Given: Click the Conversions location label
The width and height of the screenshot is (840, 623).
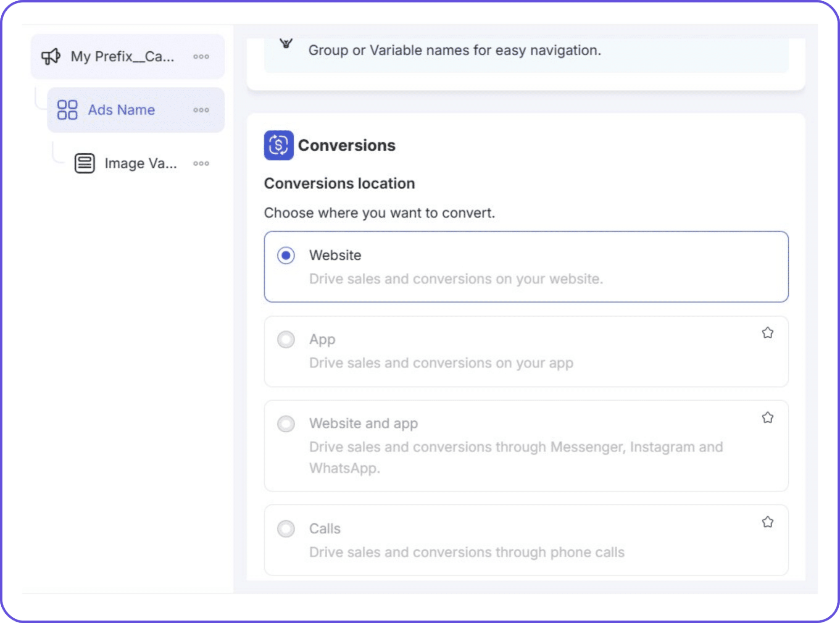Looking at the screenshot, I should [x=340, y=184].
